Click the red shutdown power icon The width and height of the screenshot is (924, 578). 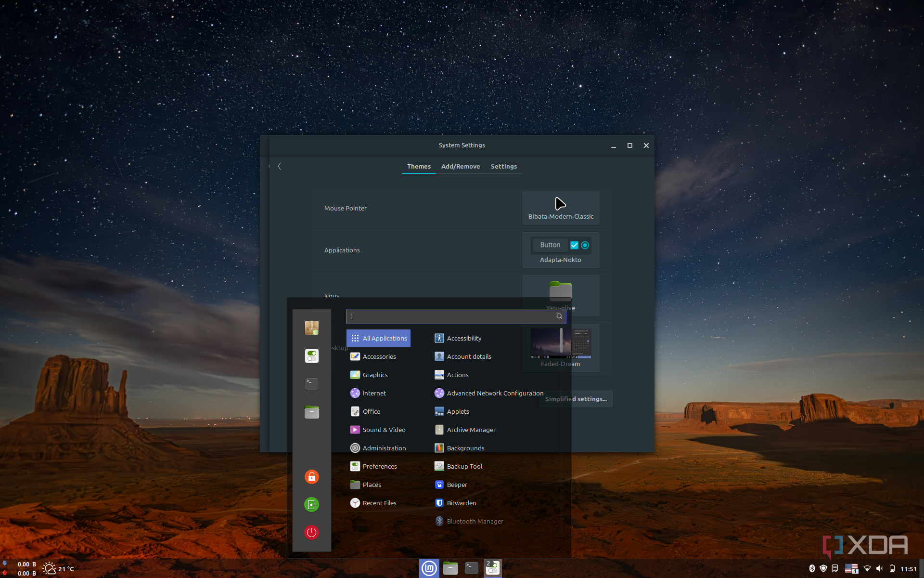pos(311,532)
